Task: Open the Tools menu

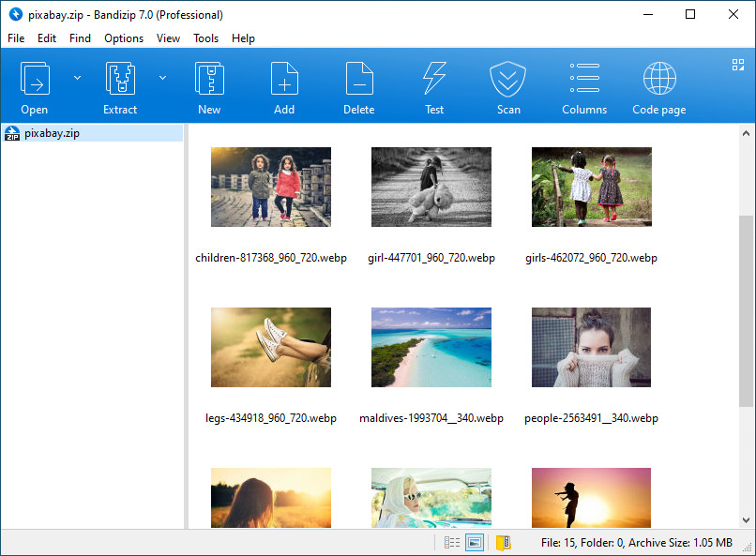Action: [205, 38]
